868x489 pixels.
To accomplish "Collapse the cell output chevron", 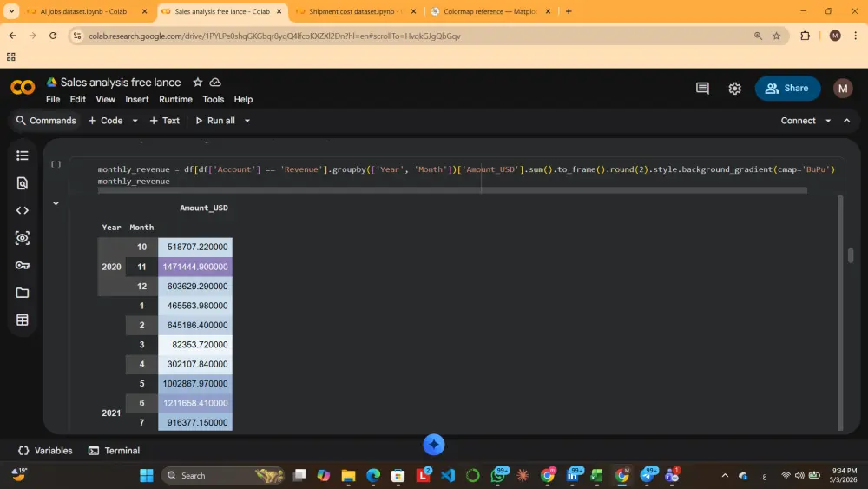I will (x=56, y=203).
